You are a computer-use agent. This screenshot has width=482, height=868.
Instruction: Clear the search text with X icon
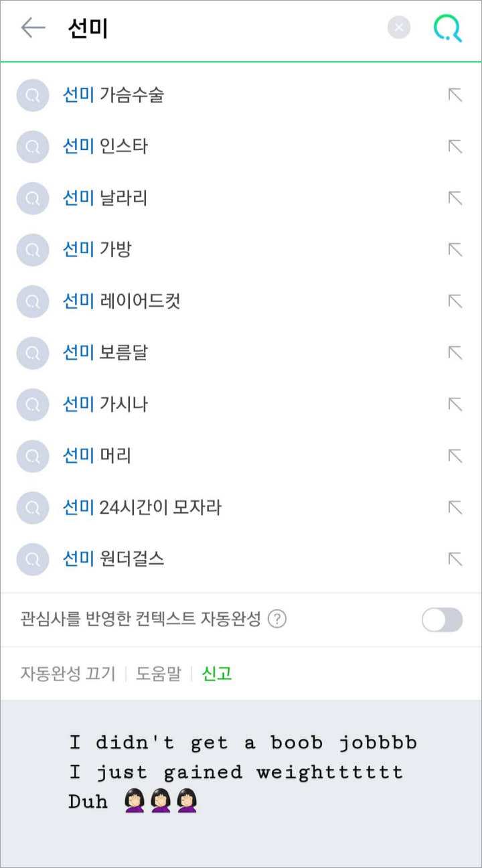coord(399,27)
